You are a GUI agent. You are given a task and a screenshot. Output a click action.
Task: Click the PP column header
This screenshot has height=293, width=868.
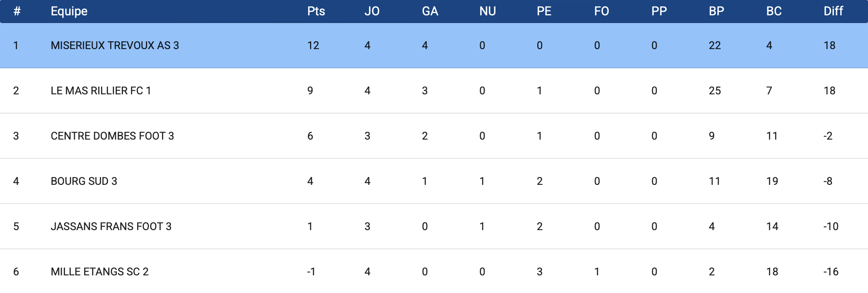(x=659, y=11)
